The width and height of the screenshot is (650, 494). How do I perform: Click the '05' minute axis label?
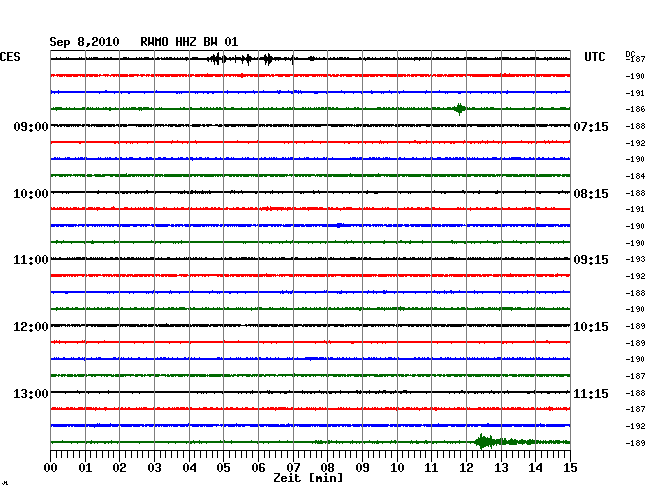[223, 467]
